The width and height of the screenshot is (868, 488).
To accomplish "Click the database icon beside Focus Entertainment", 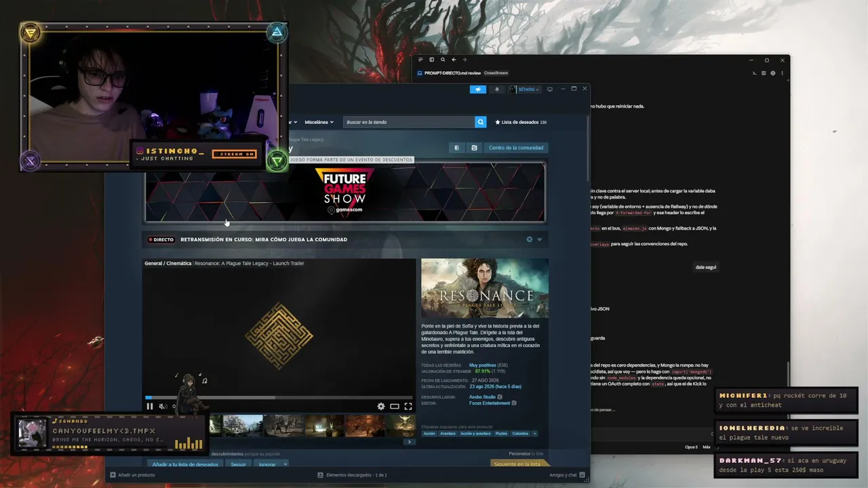I will coord(514,403).
